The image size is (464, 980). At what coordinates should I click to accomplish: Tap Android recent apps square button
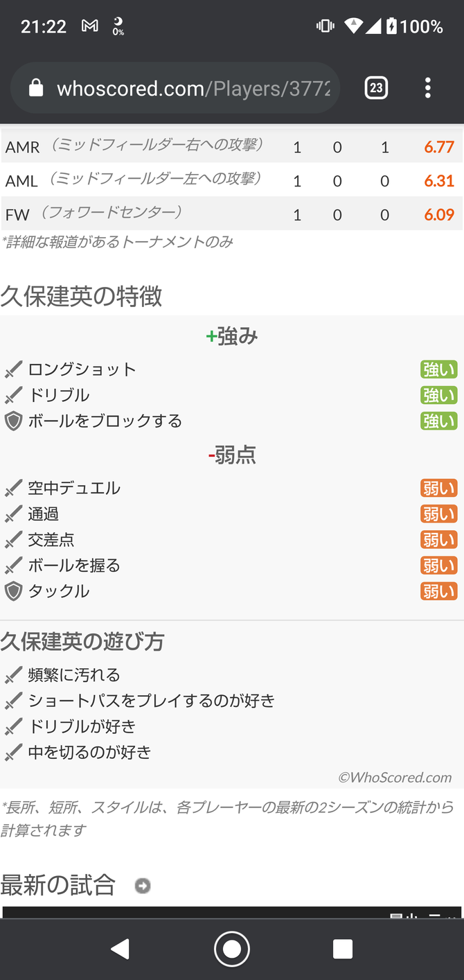pyautogui.click(x=343, y=949)
